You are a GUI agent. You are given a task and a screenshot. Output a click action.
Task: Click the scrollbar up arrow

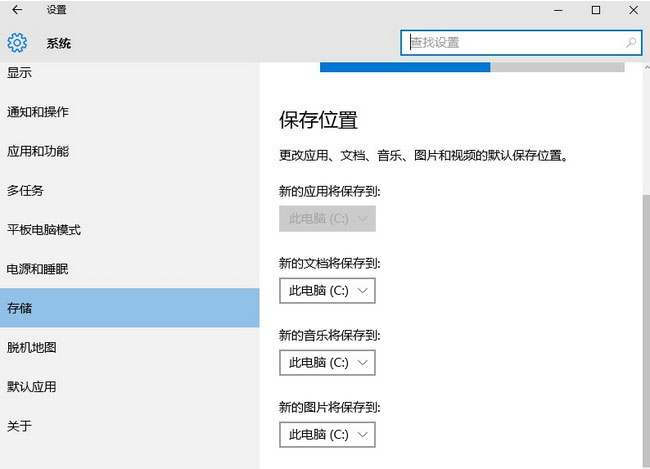pyautogui.click(x=647, y=67)
